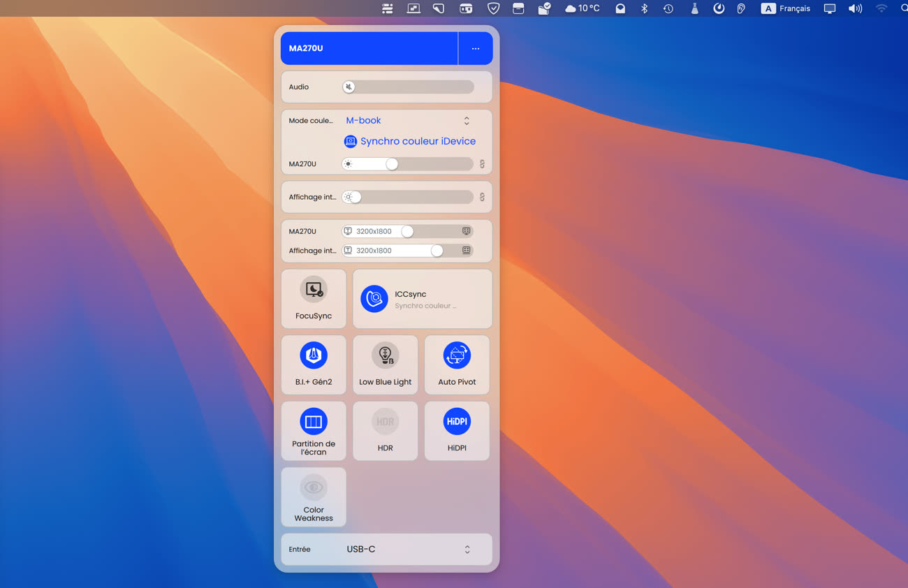Open the Bluetooth menu bar icon
Screen dimensions: 908x588
(x=645, y=8)
